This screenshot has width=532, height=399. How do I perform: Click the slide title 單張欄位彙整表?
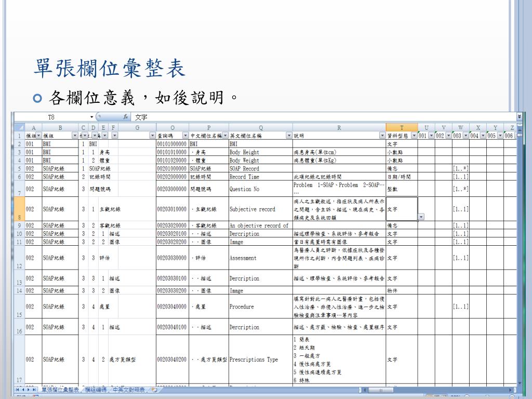point(109,68)
